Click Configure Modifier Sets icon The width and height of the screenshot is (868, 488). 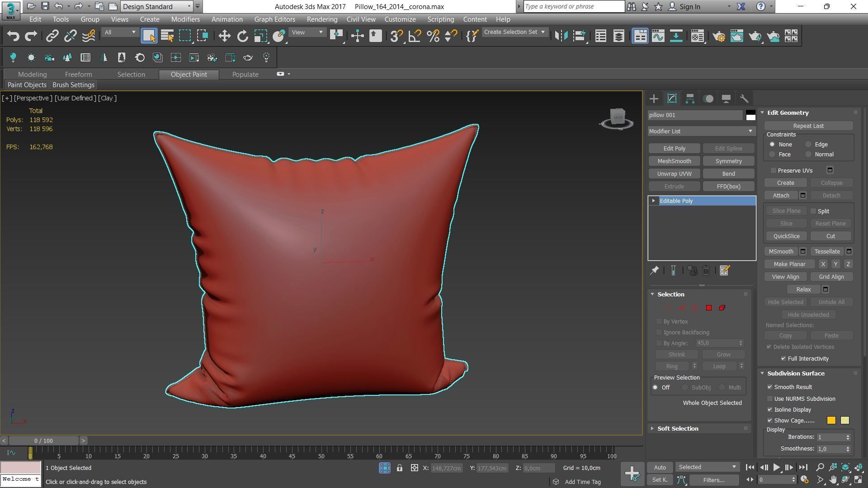[724, 271]
